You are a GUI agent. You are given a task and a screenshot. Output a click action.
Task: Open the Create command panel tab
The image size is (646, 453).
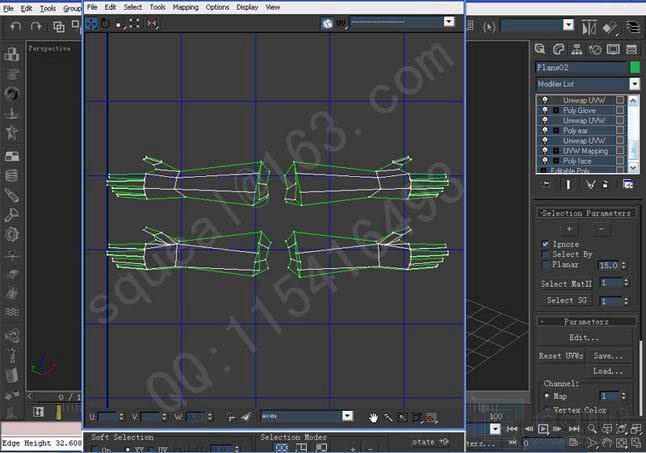540,49
